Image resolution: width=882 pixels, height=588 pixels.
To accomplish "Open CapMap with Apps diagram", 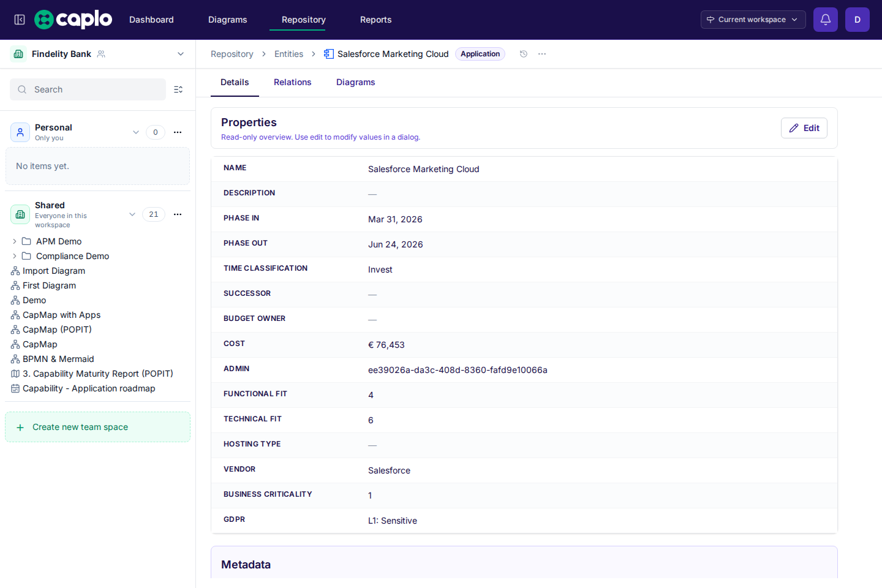I will click(x=62, y=315).
